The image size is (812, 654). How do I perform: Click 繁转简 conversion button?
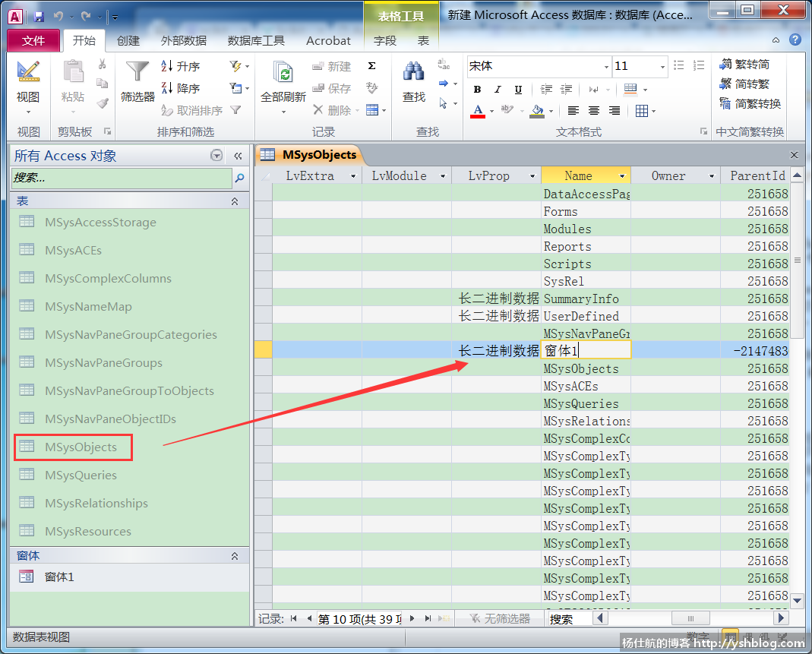[x=744, y=65]
